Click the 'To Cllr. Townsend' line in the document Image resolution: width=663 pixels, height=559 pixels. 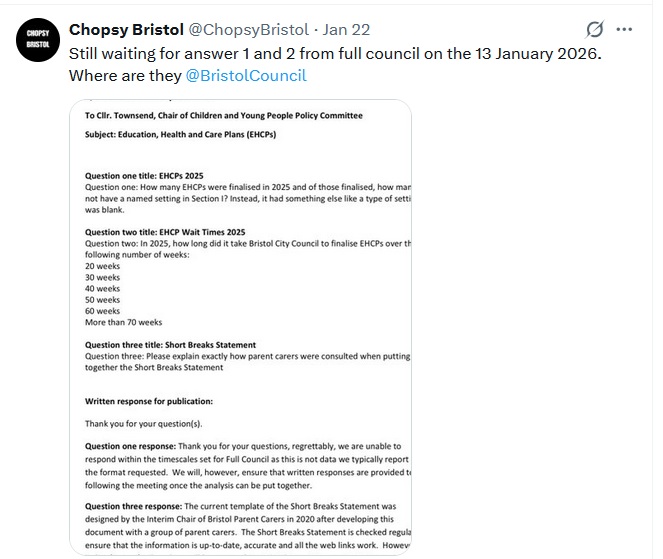point(223,116)
